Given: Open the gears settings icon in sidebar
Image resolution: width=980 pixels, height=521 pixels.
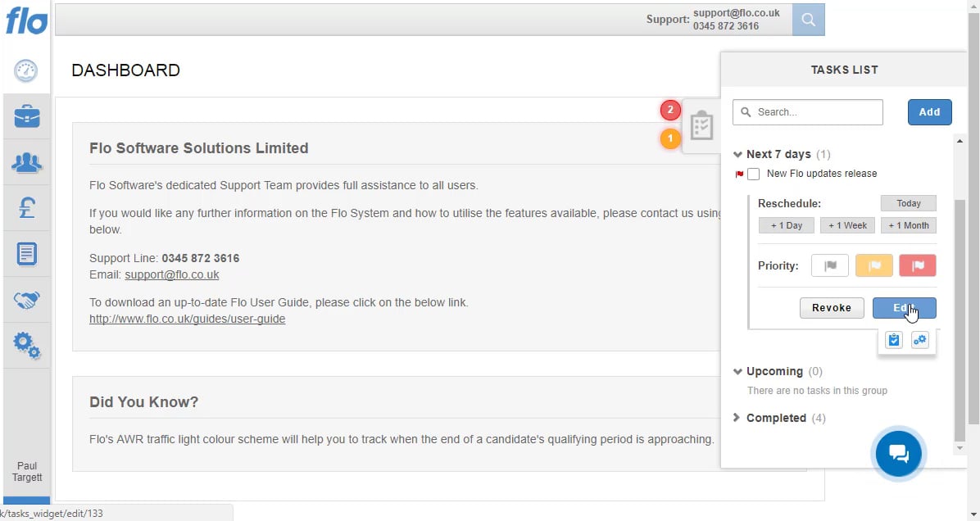Looking at the screenshot, I should 26,345.
